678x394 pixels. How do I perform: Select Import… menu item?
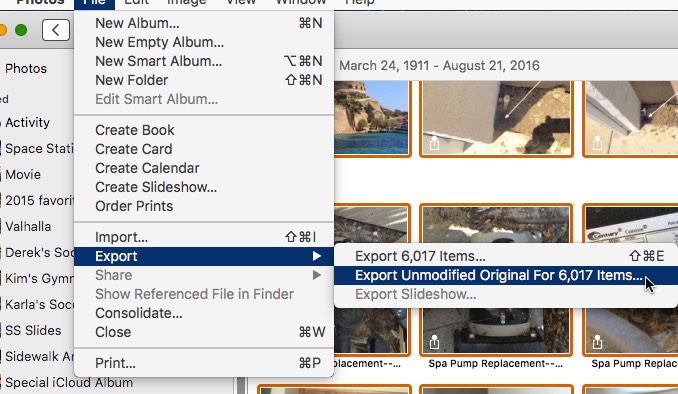pyautogui.click(x=204, y=237)
